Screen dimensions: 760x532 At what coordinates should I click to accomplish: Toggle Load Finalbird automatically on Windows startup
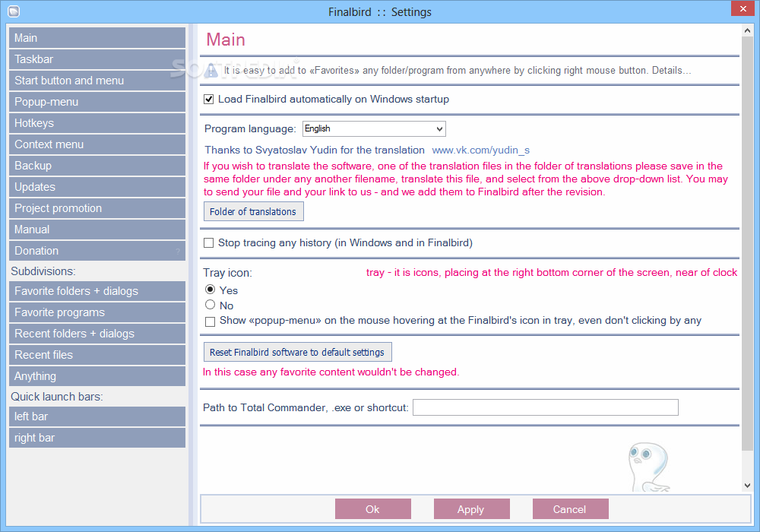(x=209, y=100)
